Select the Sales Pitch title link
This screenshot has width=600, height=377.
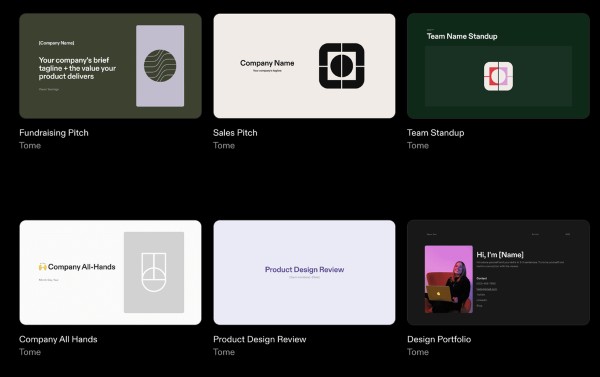(x=235, y=133)
